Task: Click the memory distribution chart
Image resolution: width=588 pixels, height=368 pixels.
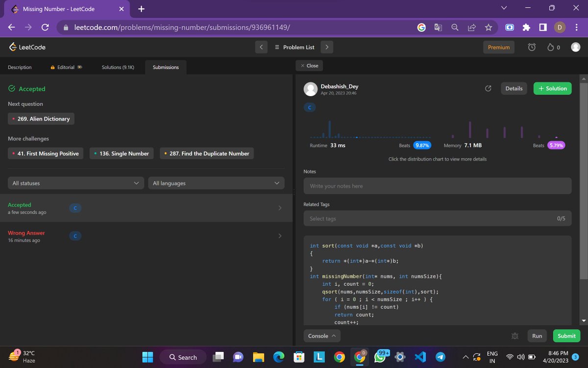Action: pos(505,129)
